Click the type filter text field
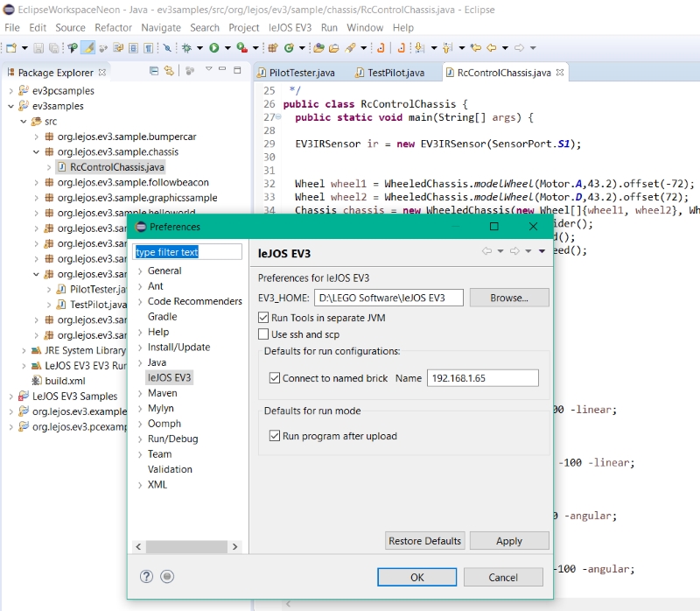Viewport: 700px width, 611px height. click(187, 252)
